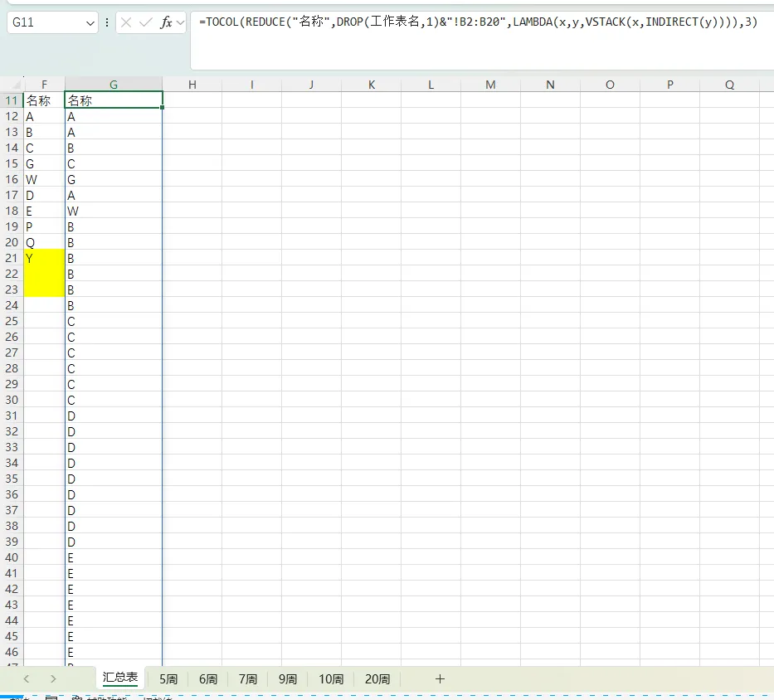Image resolution: width=774 pixels, height=700 pixels.
Task: Select row 40 header
Action: (12, 557)
